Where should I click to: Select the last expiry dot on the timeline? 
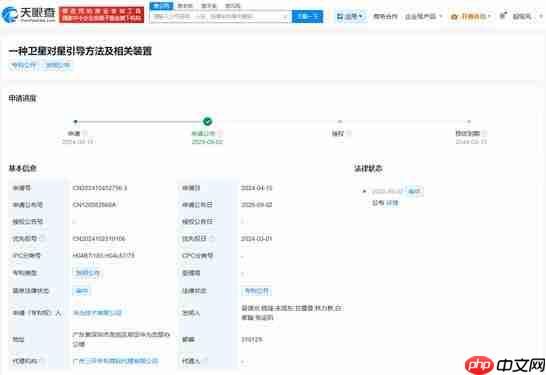469,122
